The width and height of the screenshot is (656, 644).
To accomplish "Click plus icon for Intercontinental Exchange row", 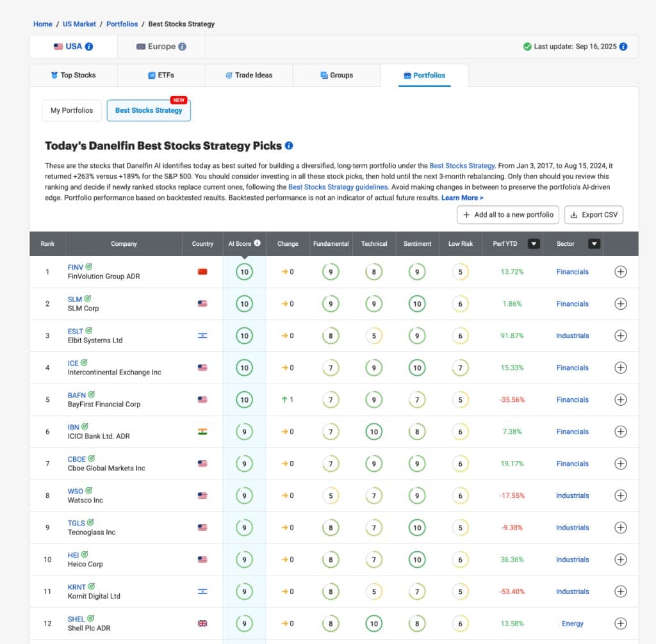I will [x=620, y=367].
